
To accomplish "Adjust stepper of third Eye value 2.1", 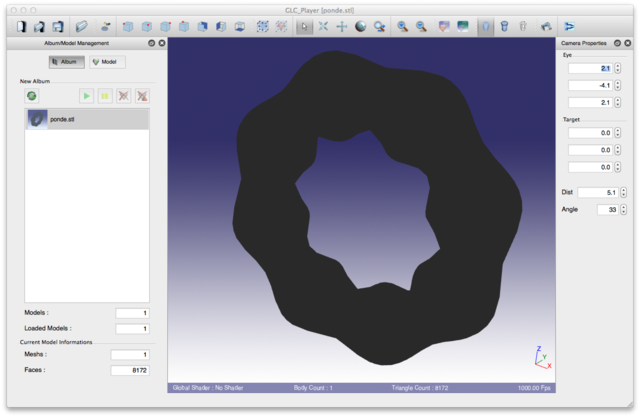I will click(618, 103).
